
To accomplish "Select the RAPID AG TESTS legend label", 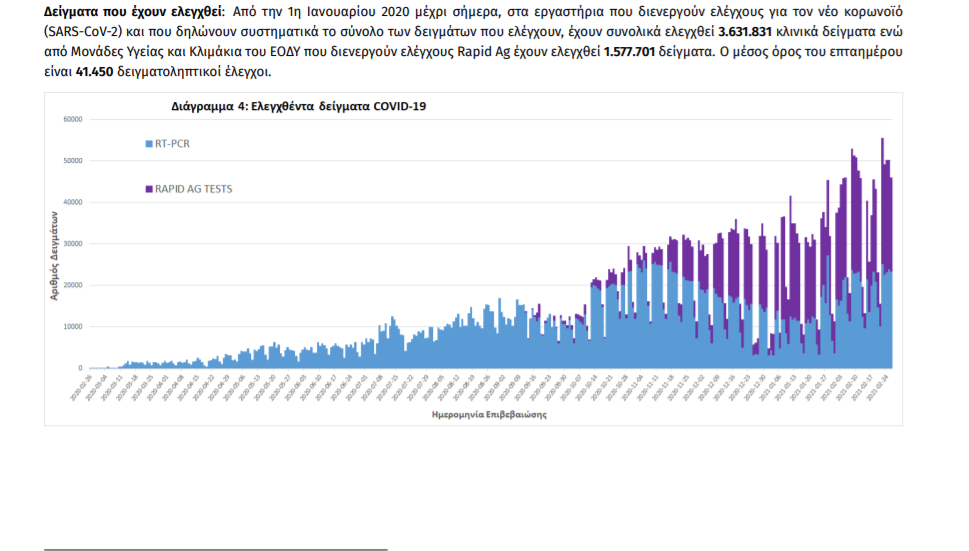I will point(193,188).
